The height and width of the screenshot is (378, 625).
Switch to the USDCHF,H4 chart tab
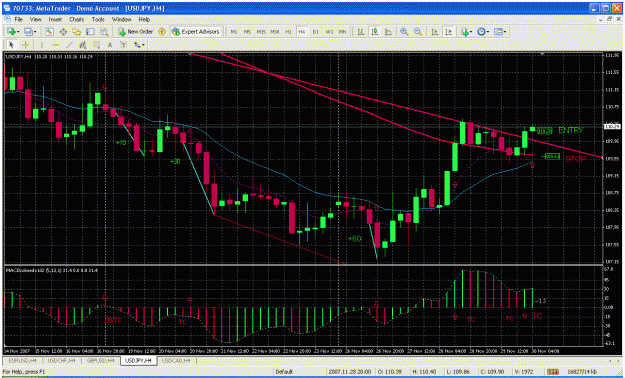(61, 360)
